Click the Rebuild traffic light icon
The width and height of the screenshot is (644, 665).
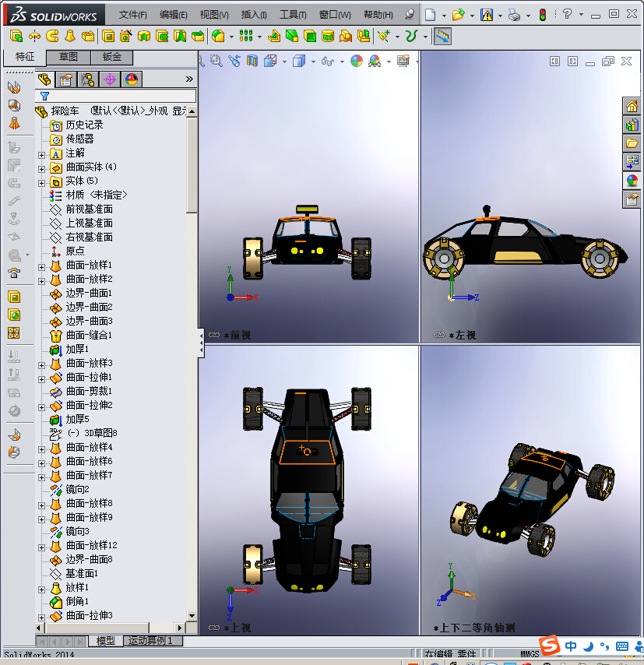[542, 15]
